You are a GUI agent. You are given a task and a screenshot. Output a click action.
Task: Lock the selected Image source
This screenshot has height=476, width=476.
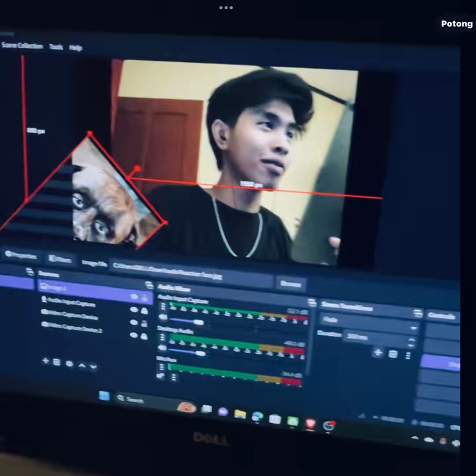click(x=145, y=297)
